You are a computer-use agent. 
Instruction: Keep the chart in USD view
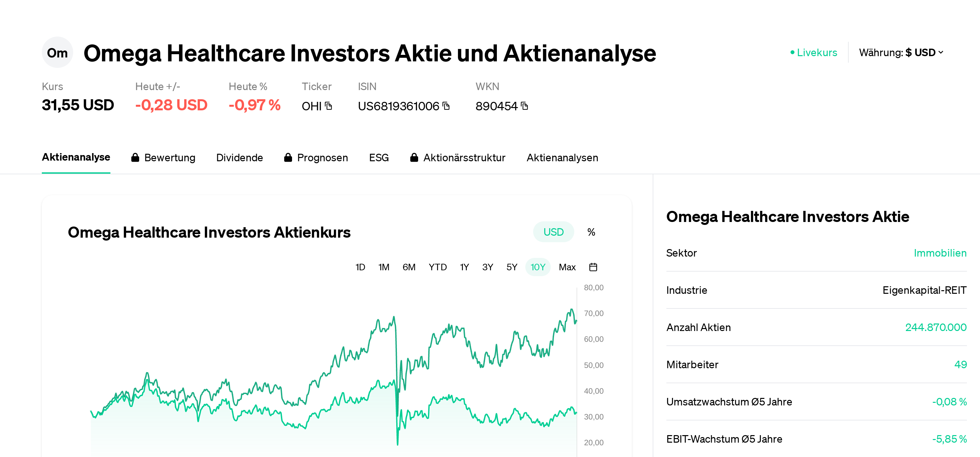tap(553, 231)
